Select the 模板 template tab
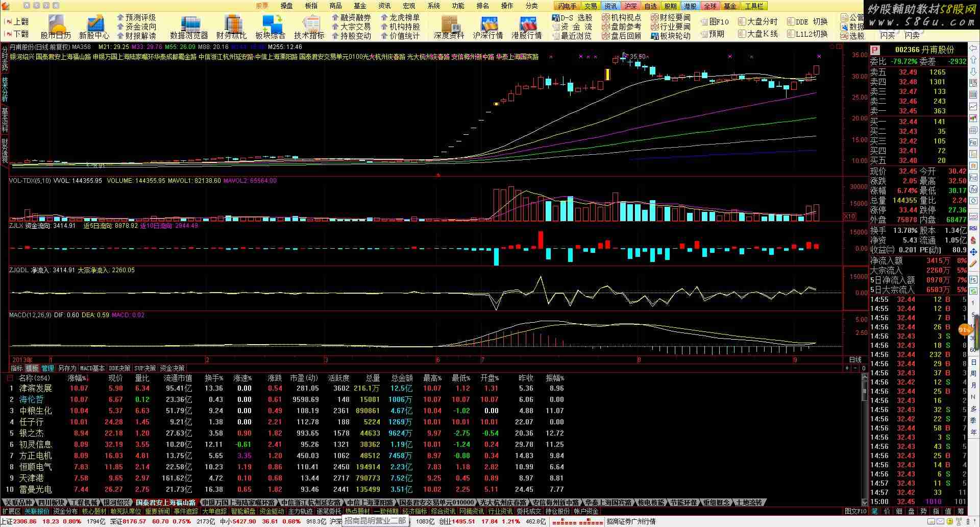Viewport: 980px width, 527px height. (x=32, y=368)
